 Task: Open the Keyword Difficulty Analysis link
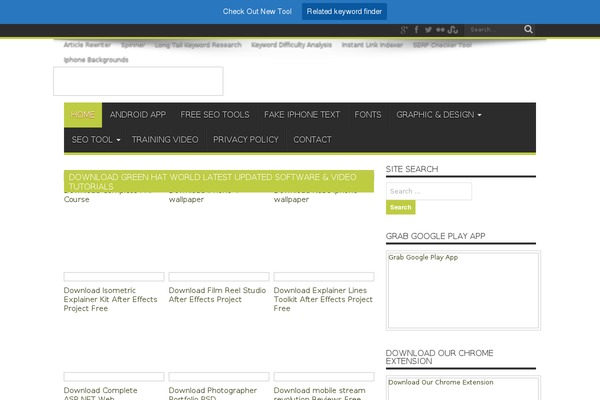(291, 45)
